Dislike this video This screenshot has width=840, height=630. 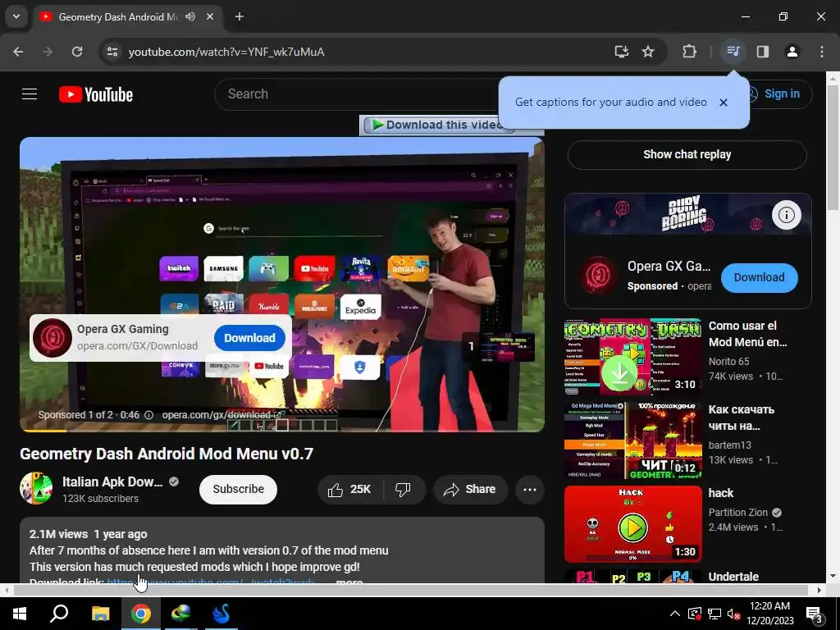[x=403, y=489]
